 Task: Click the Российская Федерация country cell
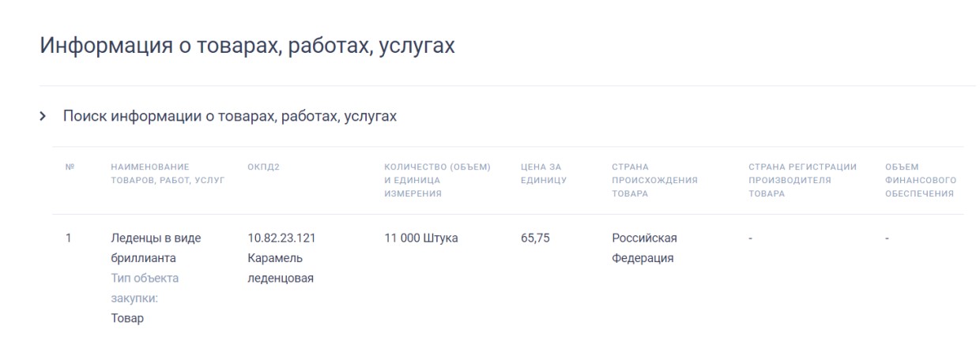pyautogui.click(x=644, y=248)
